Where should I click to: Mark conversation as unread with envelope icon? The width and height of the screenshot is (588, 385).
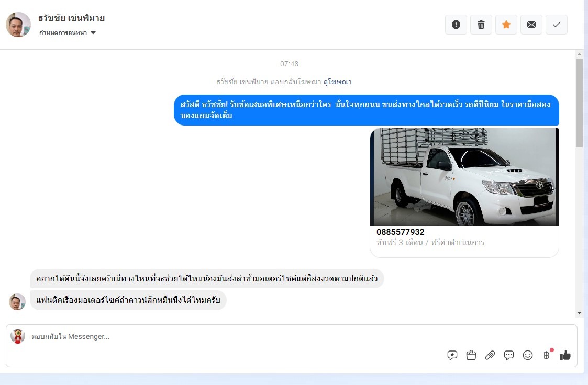pos(531,25)
